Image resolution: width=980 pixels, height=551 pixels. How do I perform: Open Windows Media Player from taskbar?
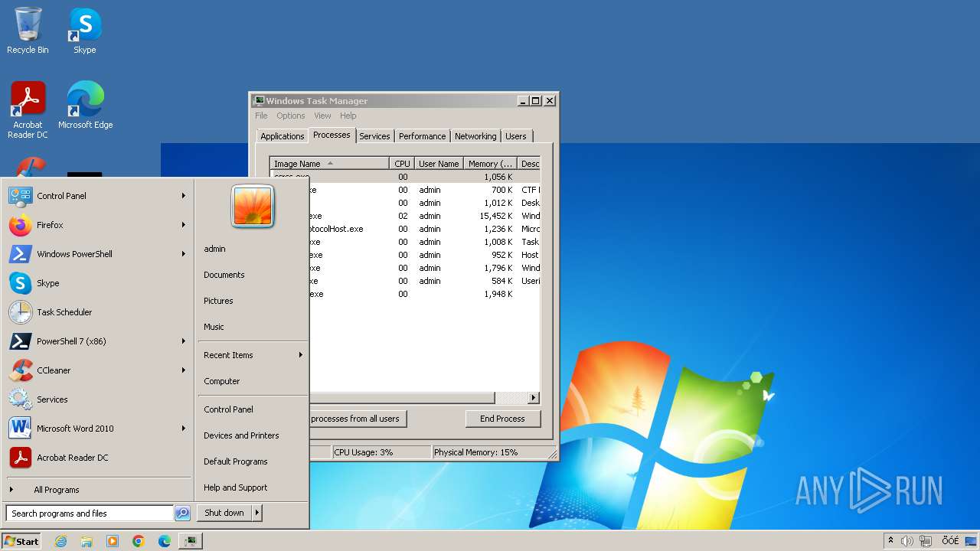coord(113,541)
